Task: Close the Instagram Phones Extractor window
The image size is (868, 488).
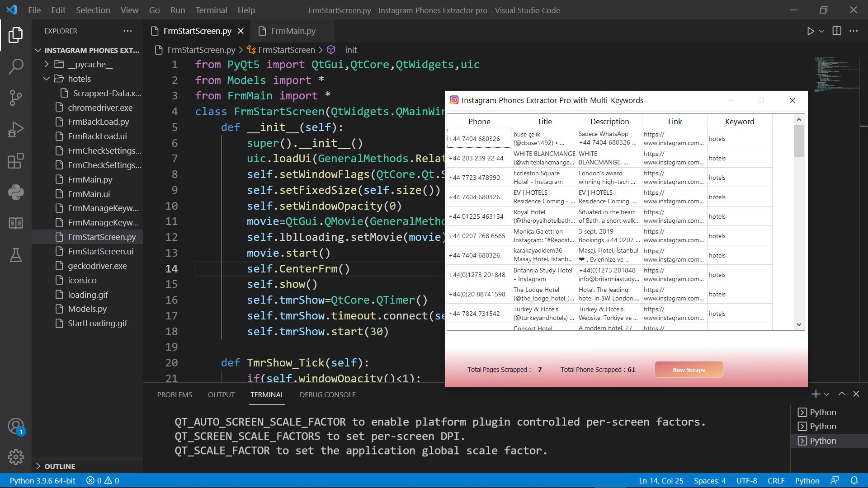Action: tap(792, 100)
